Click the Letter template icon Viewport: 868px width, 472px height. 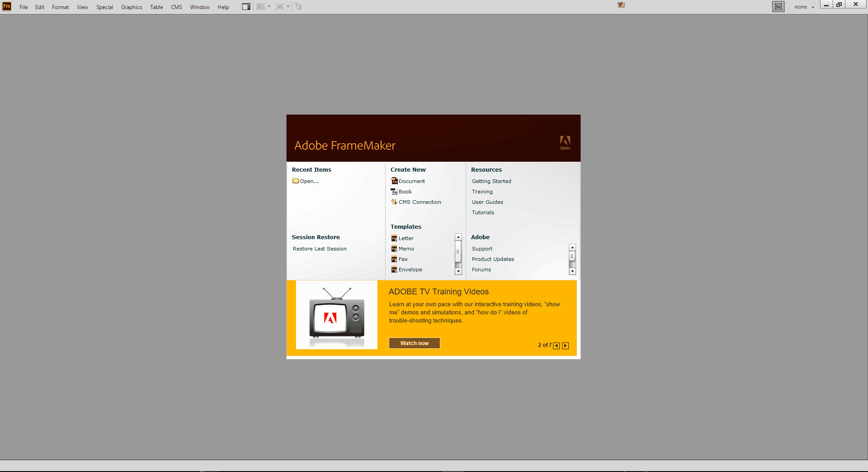(x=394, y=238)
